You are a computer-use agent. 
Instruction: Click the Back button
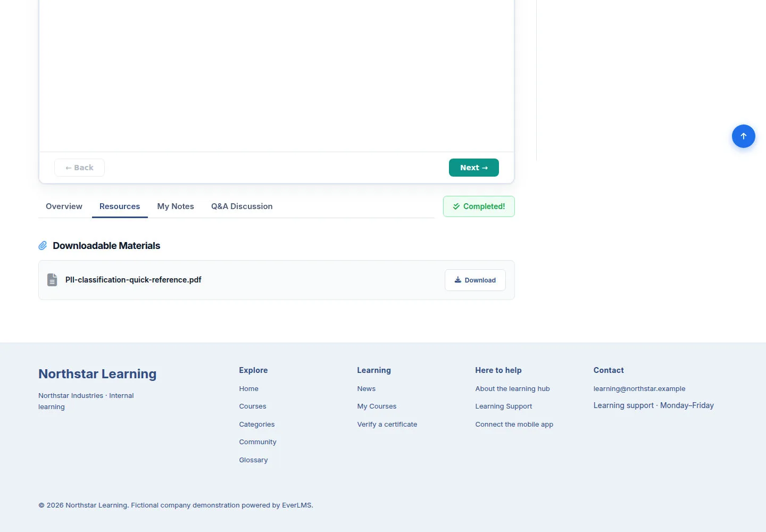[x=79, y=168]
